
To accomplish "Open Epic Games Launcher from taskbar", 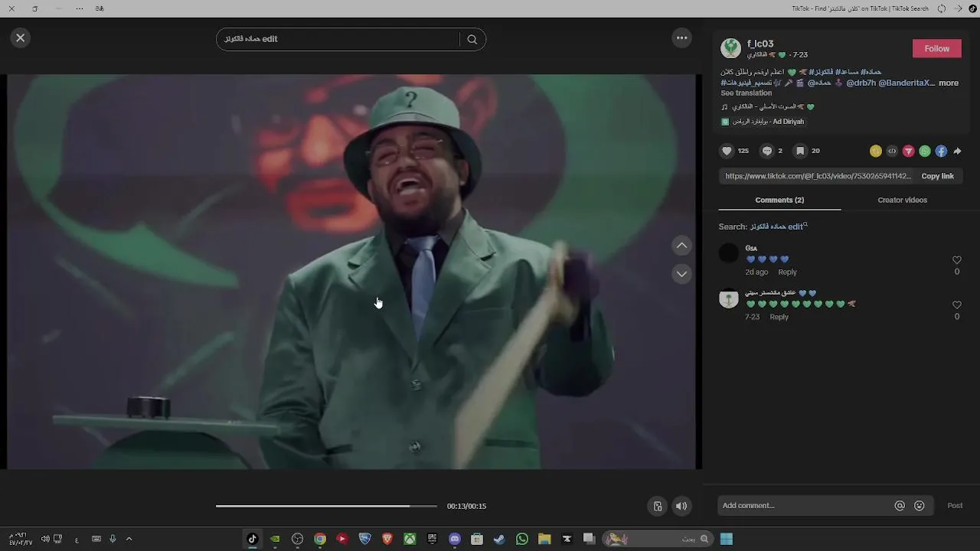I will click(433, 539).
